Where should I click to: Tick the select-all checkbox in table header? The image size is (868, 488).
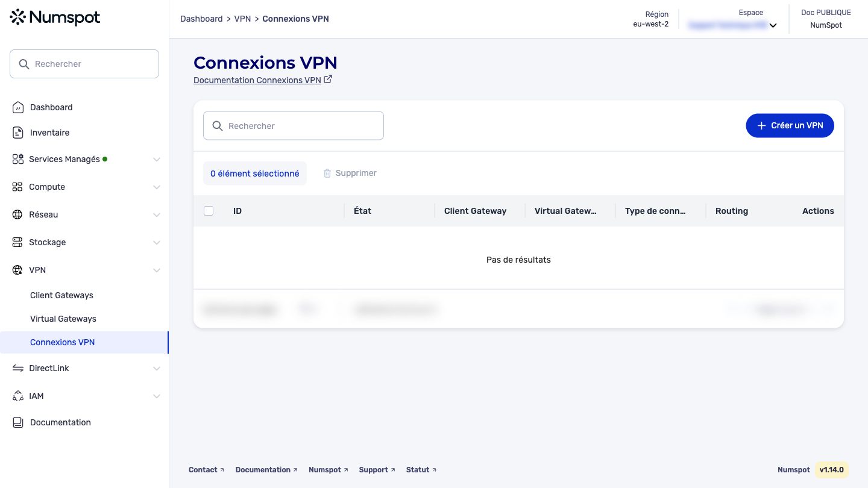click(x=209, y=211)
